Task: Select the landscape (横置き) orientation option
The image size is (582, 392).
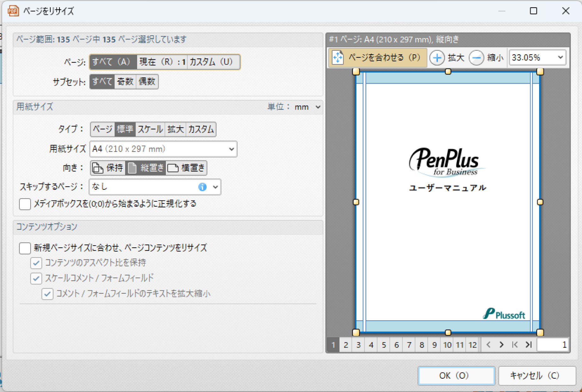Action: pyautogui.click(x=186, y=168)
